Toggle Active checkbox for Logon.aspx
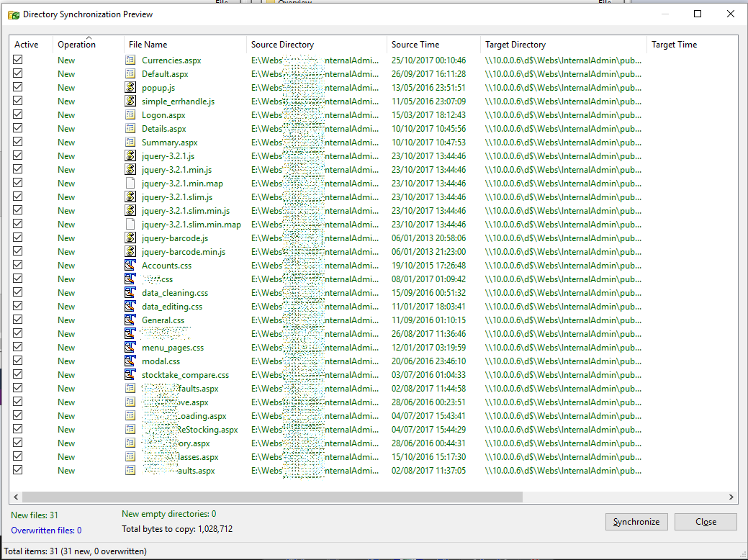The width and height of the screenshot is (748, 560). pyautogui.click(x=18, y=114)
